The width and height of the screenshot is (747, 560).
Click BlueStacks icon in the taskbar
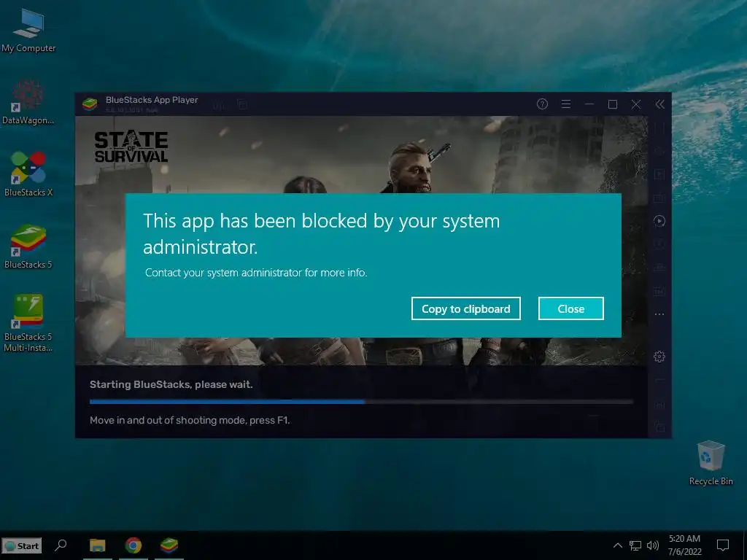[x=169, y=545]
